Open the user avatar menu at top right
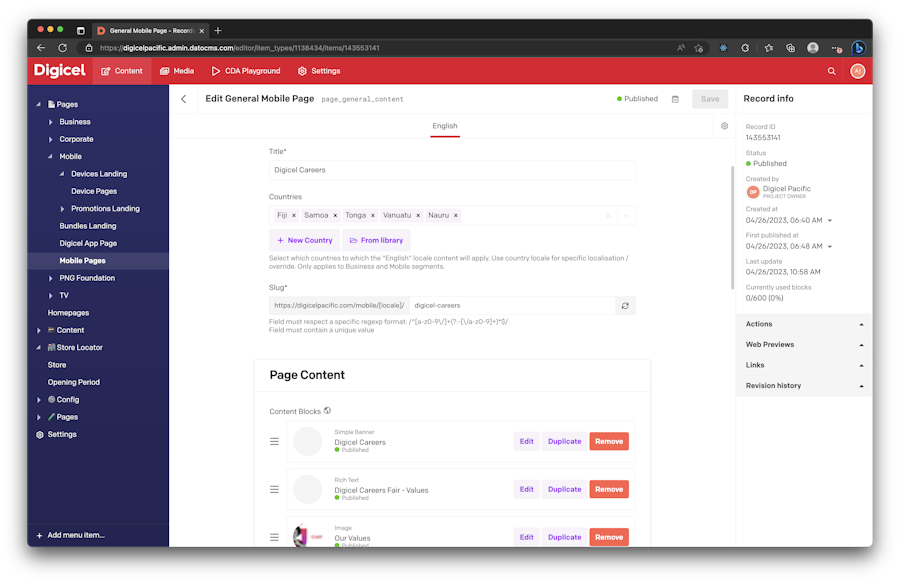Viewport: 900px width, 583px height. click(858, 71)
